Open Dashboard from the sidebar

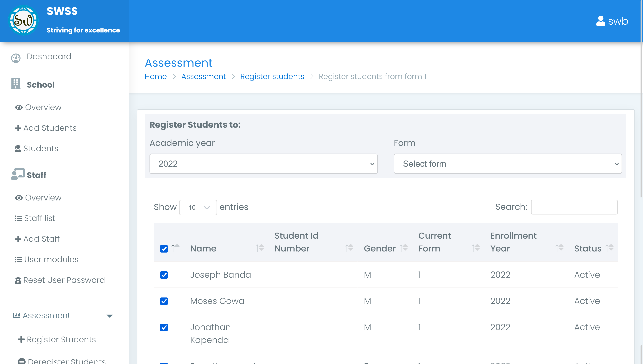49,57
